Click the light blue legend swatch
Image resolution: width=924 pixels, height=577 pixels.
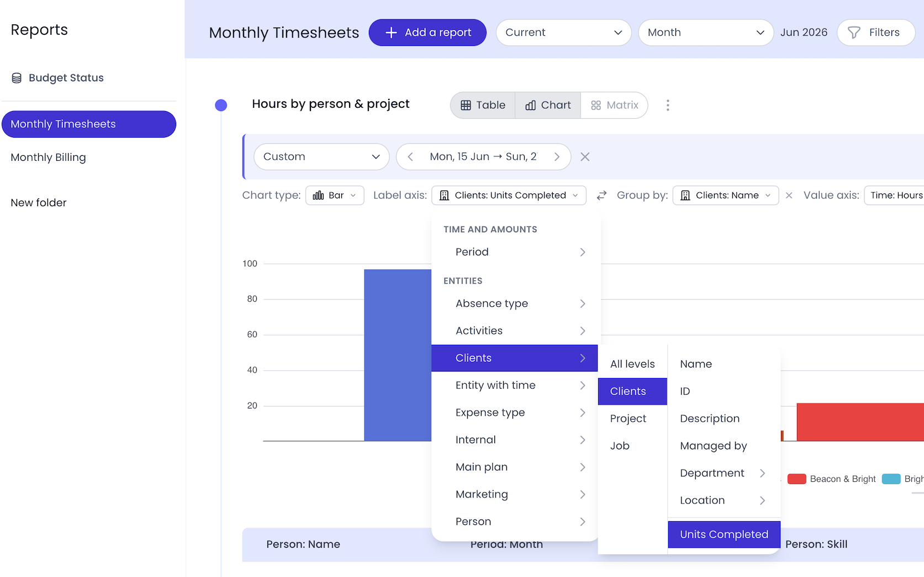click(x=891, y=479)
